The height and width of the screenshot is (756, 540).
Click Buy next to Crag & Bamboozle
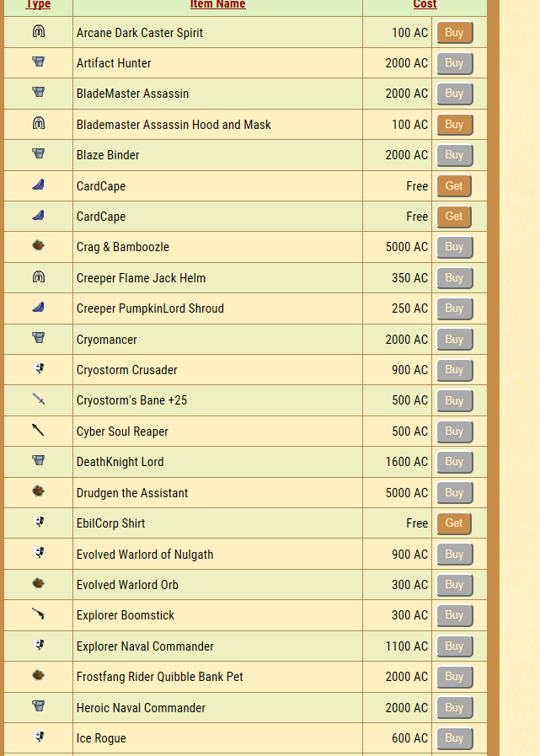454,247
